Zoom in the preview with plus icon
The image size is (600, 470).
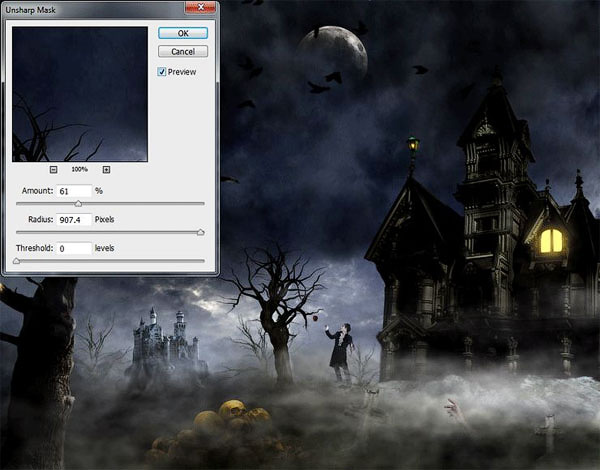click(106, 170)
